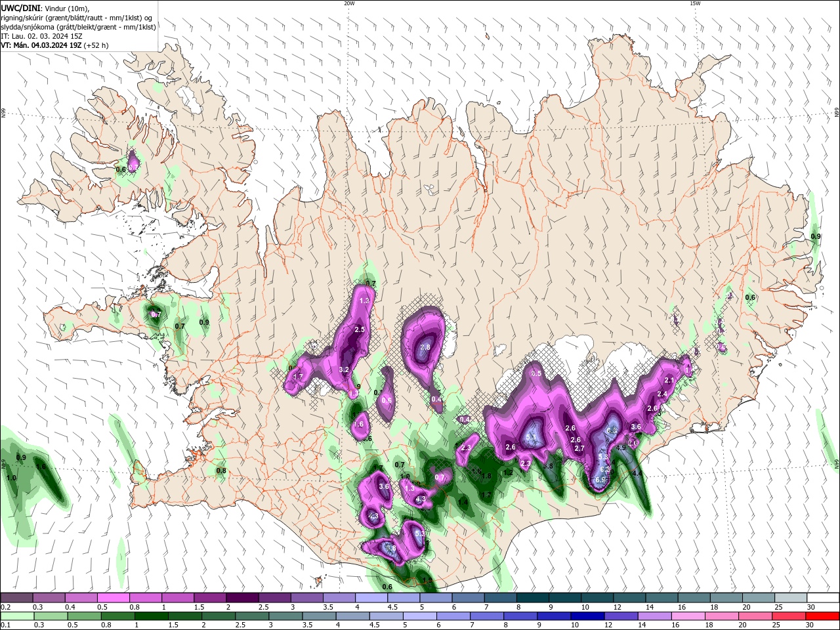Screen dimensions: 840x630
Task: Click the light lavender swatch between 4 and 4.5, upper legend
Action: tap(371, 597)
